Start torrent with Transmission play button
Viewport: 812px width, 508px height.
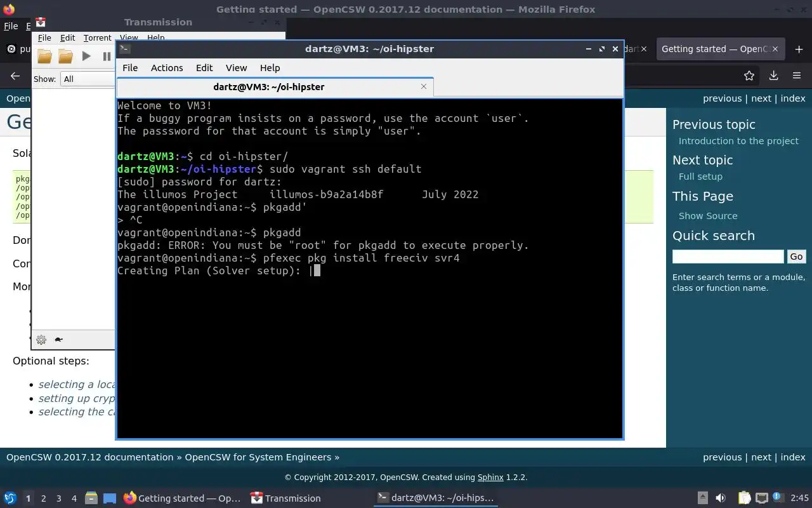(x=86, y=57)
